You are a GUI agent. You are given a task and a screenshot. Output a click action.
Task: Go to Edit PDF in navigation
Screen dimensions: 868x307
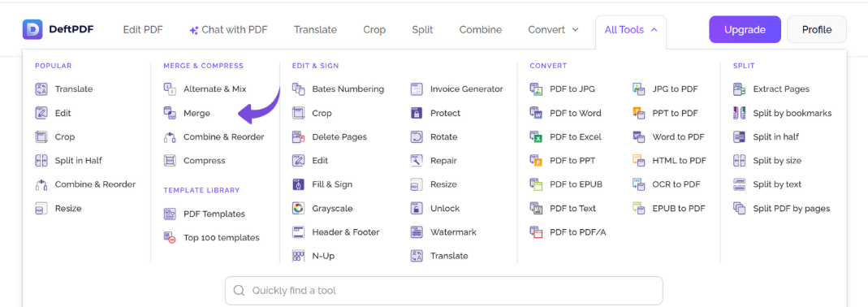click(143, 30)
